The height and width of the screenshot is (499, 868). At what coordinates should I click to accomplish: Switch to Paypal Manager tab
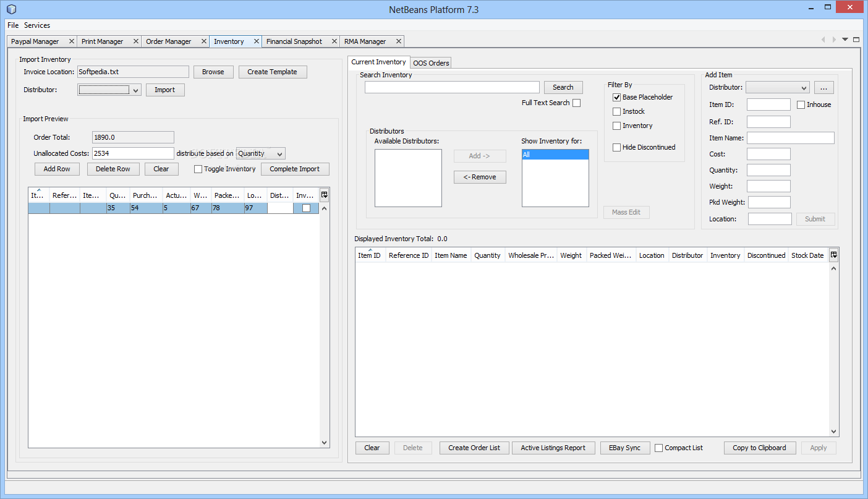35,41
